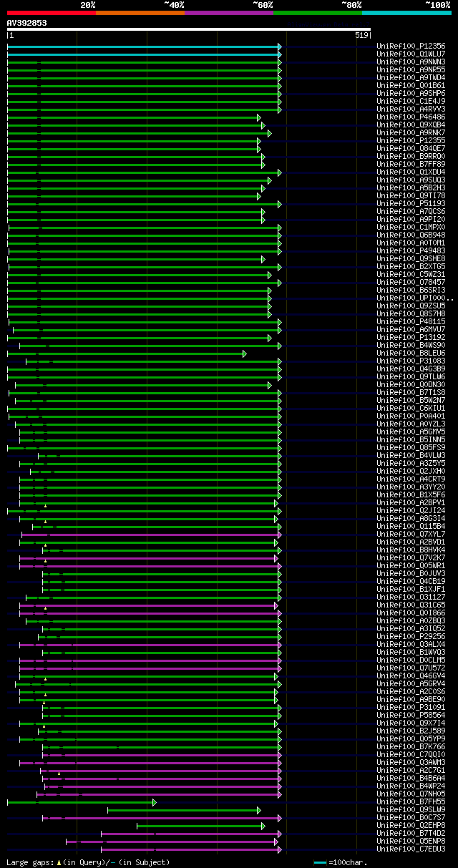The height and width of the screenshot is (868, 458).
Task: Select hit label UniRef100_A9NR55
Action: pos(411,69)
